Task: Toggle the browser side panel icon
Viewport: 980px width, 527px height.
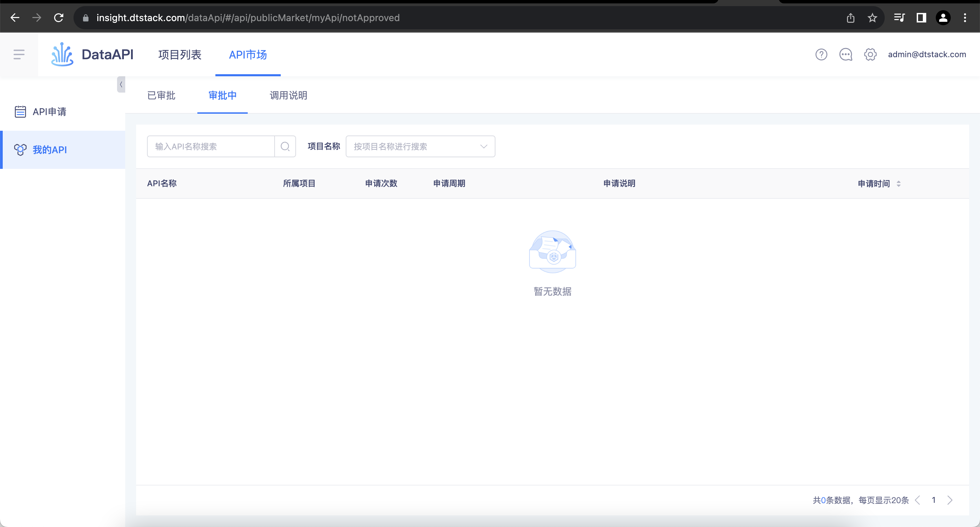Action: pyautogui.click(x=921, y=18)
